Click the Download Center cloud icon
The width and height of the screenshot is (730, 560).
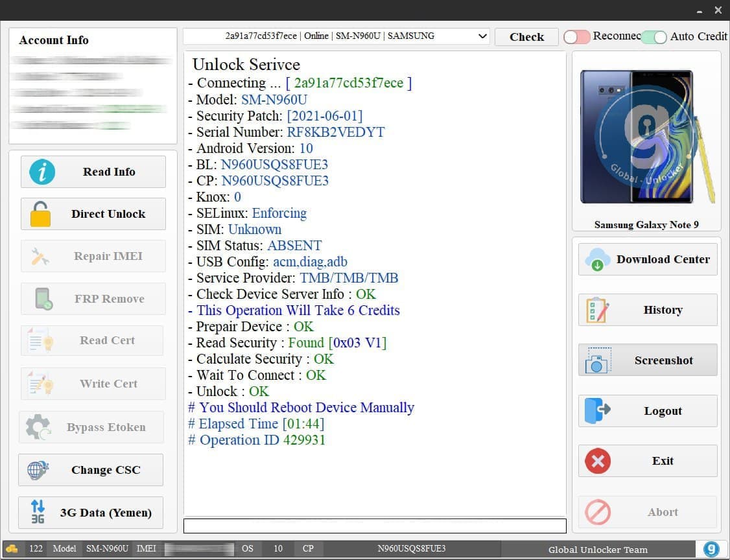coord(598,259)
